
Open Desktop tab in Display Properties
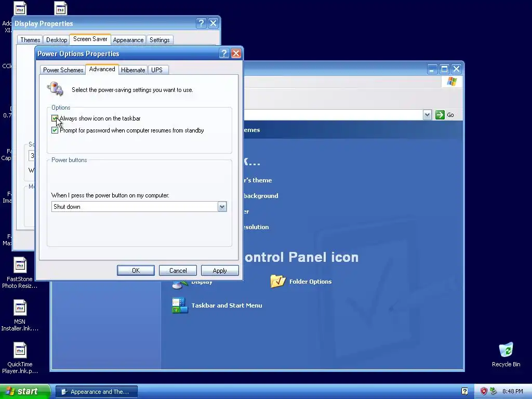click(x=57, y=40)
